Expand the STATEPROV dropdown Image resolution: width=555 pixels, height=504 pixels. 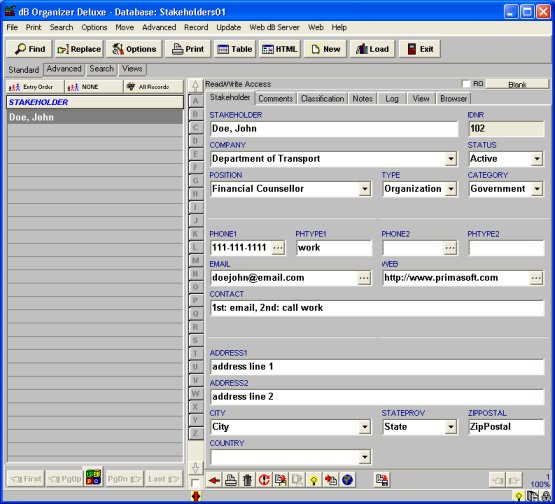coord(451,427)
